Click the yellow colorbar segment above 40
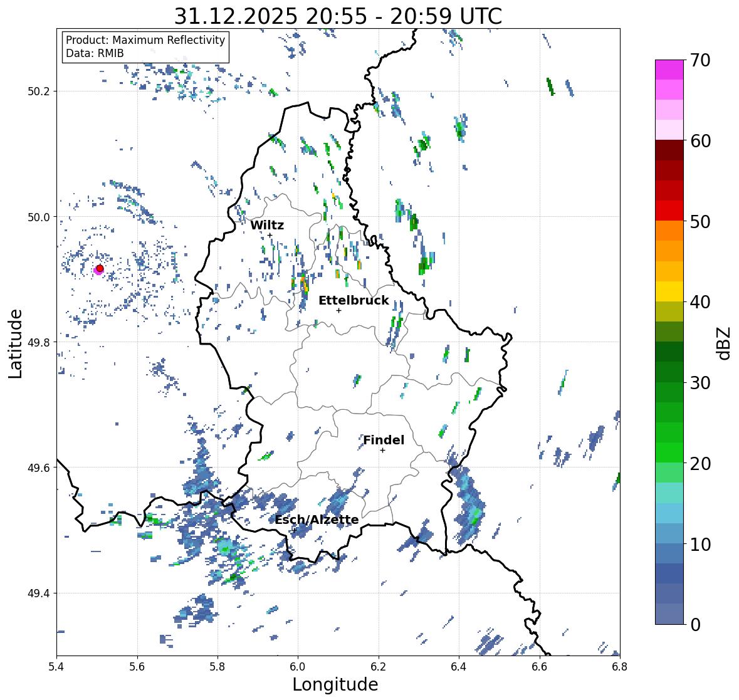Viewport: 739px width, 700px height. click(669, 291)
